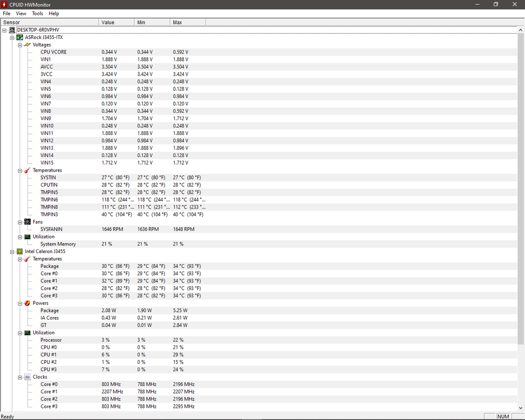The width and height of the screenshot is (525, 420).
Task: Collapse the CPU Temperatures group
Action: coord(20,259)
